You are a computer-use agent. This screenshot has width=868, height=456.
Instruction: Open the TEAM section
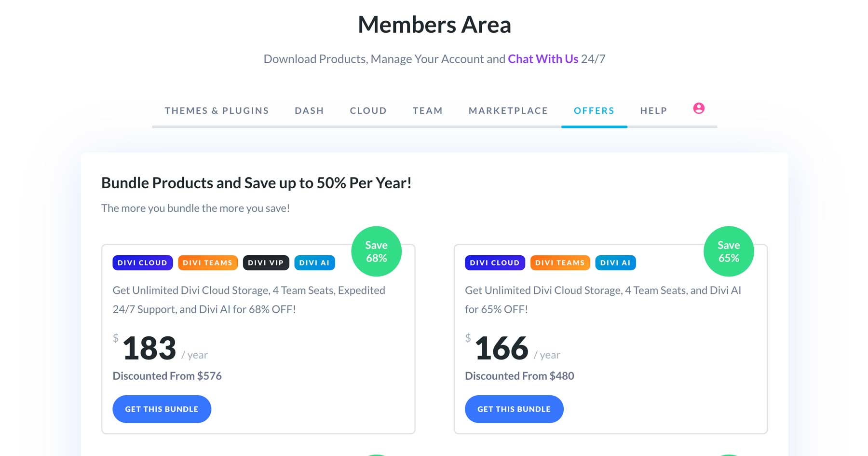click(427, 111)
